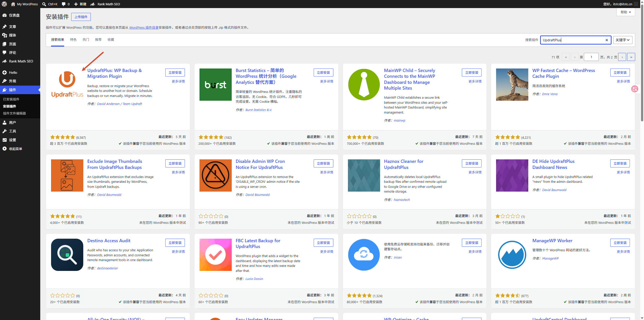The width and height of the screenshot is (644, 320).
Task: Click the Burst Statistics plugin logo
Action: coord(216,85)
